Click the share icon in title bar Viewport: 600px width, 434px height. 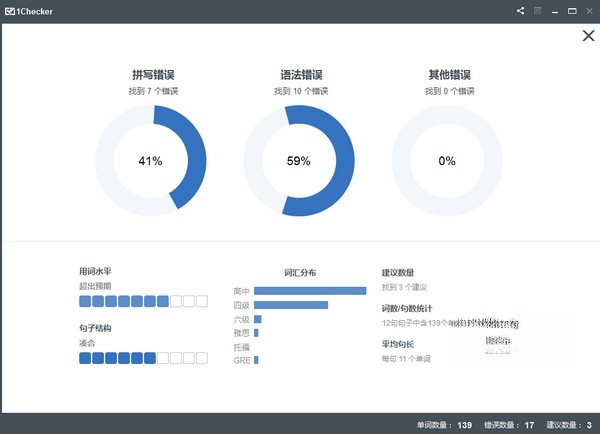click(x=520, y=11)
